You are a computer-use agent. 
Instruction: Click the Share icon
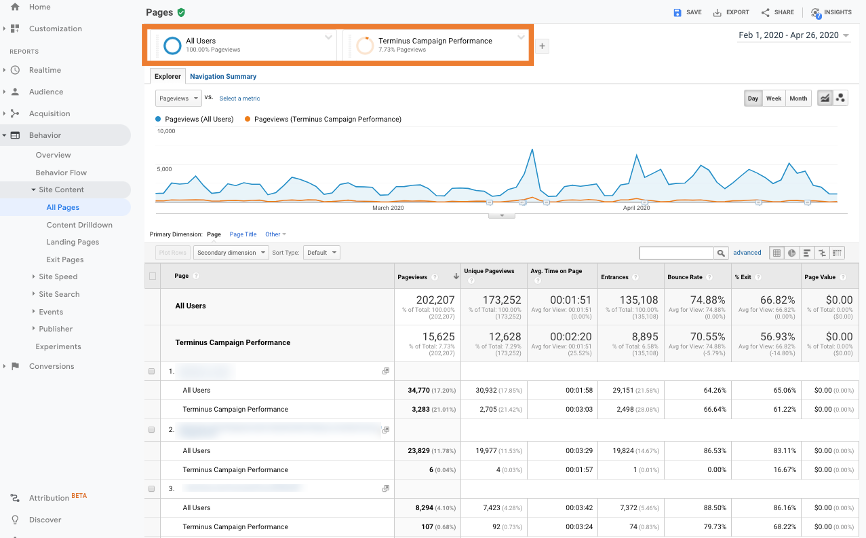(x=765, y=12)
